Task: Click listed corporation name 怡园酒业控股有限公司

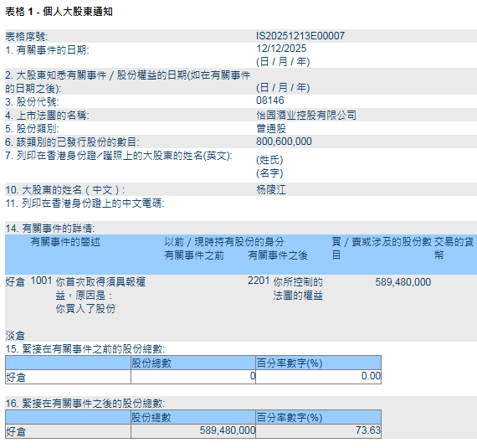Action: (306, 115)
